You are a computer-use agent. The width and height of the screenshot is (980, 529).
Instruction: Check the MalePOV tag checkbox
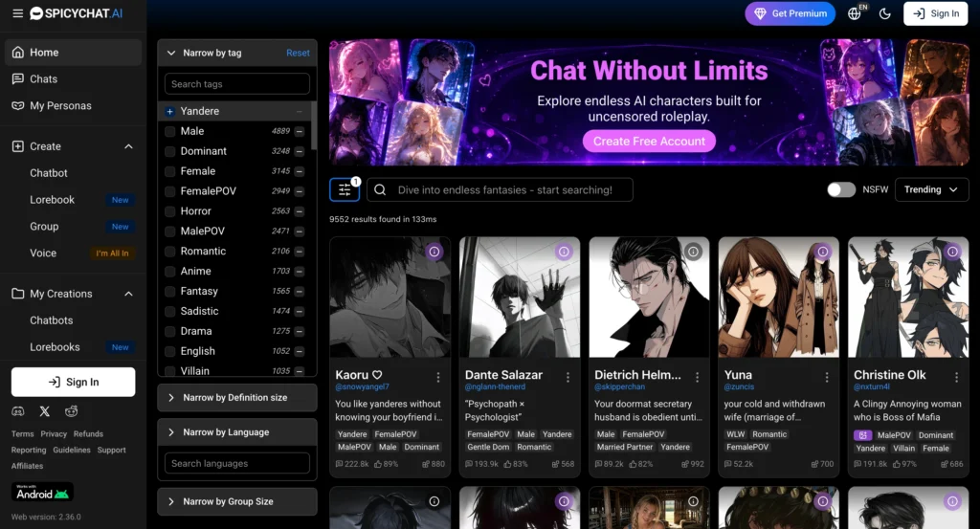tap(169, 231)
